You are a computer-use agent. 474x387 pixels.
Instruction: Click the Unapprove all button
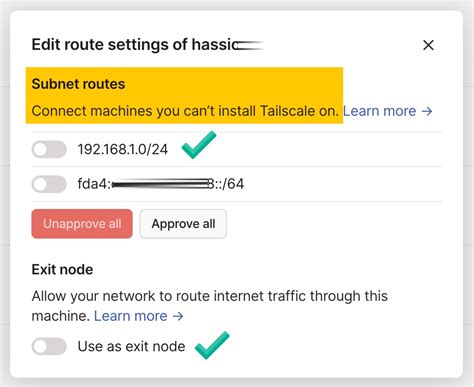pyautogui.click(x=82, y=224)
